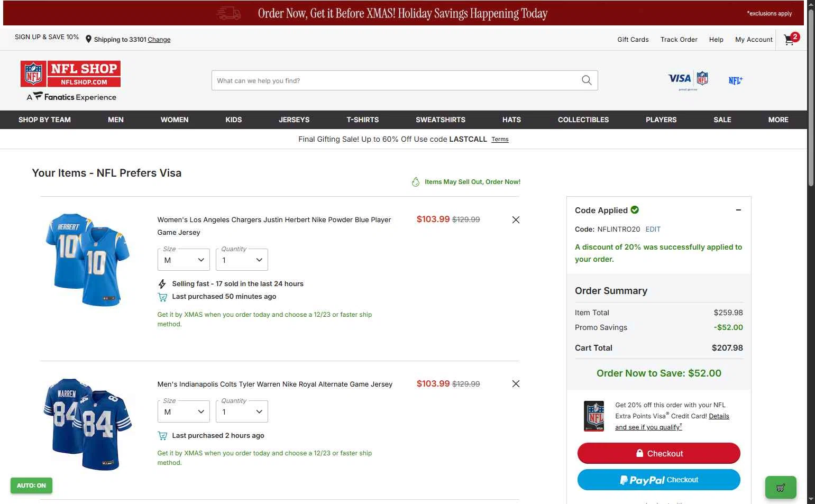
Task: Click the shipping location pin icon
Action: [88, 39]
